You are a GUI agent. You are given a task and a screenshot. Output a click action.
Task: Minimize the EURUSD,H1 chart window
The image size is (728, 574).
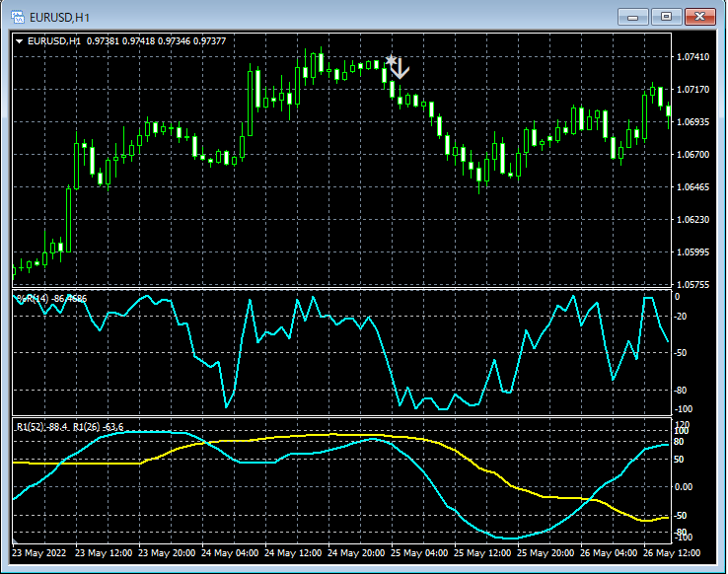click(x=632, y=17)
